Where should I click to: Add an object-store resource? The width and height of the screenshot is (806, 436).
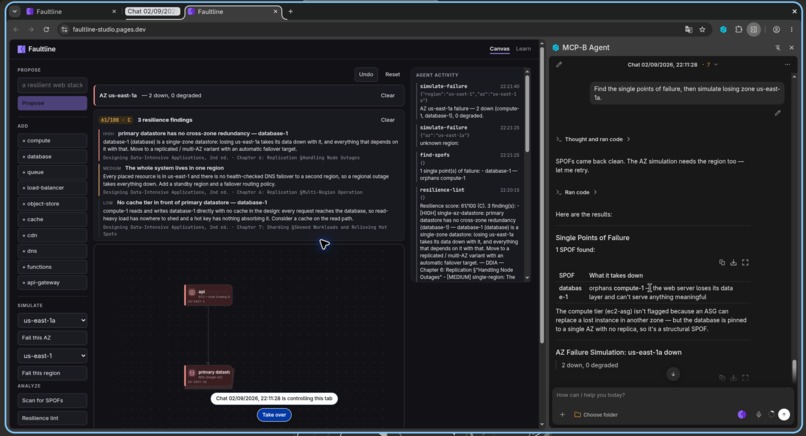(x=52, y=204)
